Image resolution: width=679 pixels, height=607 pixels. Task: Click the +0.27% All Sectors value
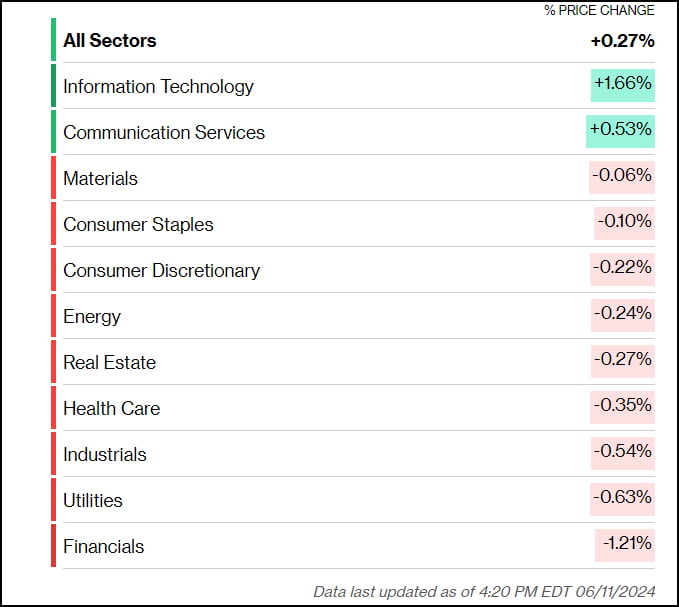coord(622,41)
